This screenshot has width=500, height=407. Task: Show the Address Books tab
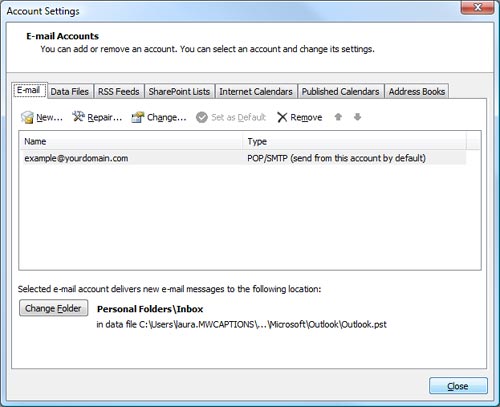417,91
